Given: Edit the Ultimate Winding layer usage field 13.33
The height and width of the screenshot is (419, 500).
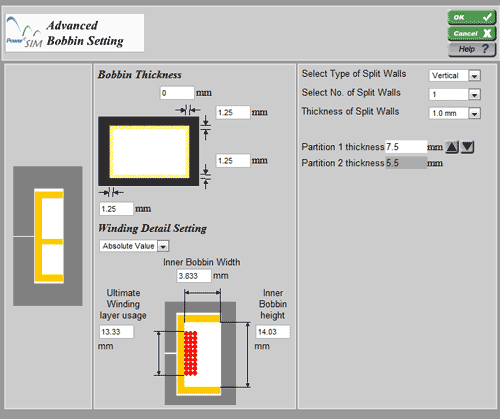Looking at the screenshot, I should tap(116, 332).
